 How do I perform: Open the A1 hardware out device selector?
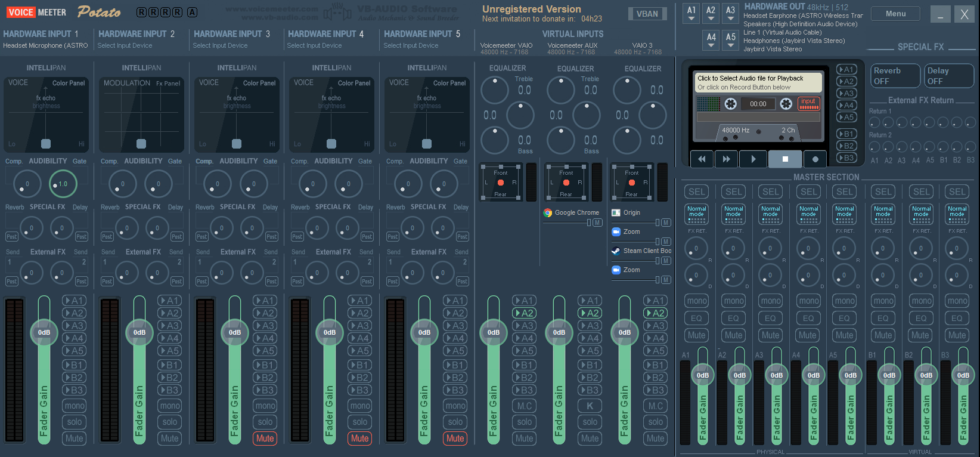click(x=691, y=13)
